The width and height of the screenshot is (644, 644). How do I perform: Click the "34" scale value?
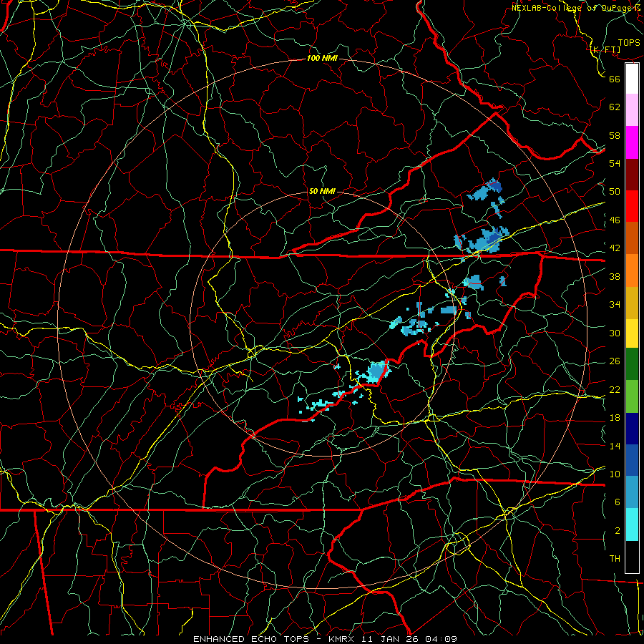[615, 305]
